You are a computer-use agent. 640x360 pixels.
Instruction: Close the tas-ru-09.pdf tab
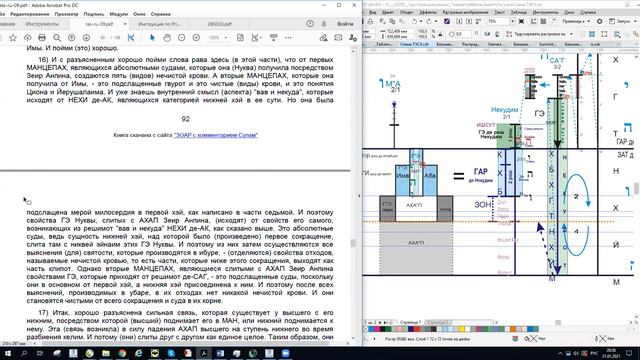click(x=125, y=24)
